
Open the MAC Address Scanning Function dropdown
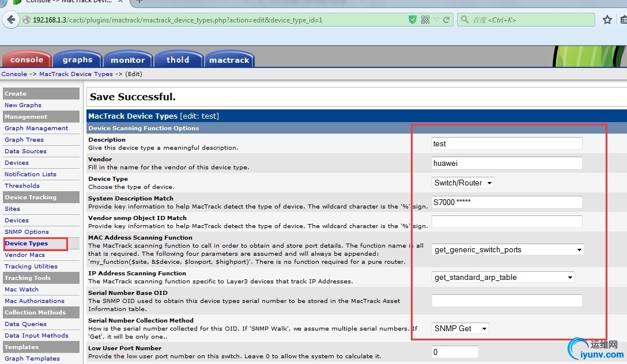[x=508, y=250]
